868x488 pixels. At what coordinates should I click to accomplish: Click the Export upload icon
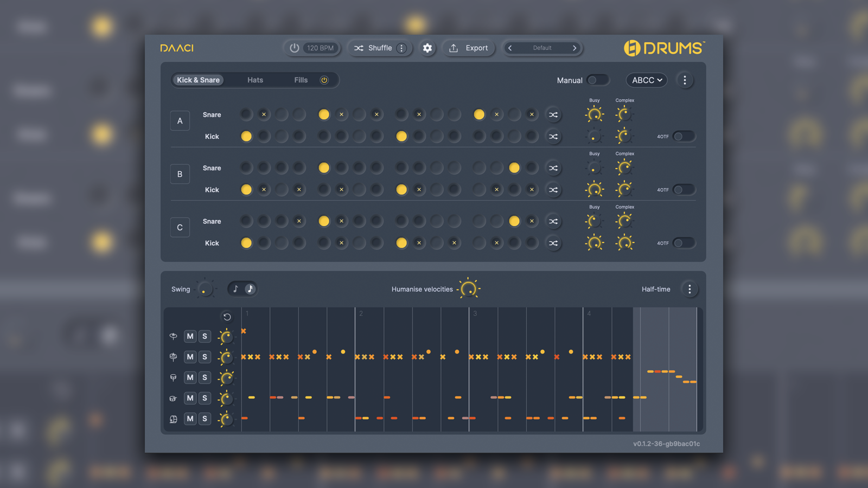pos(454,48)
